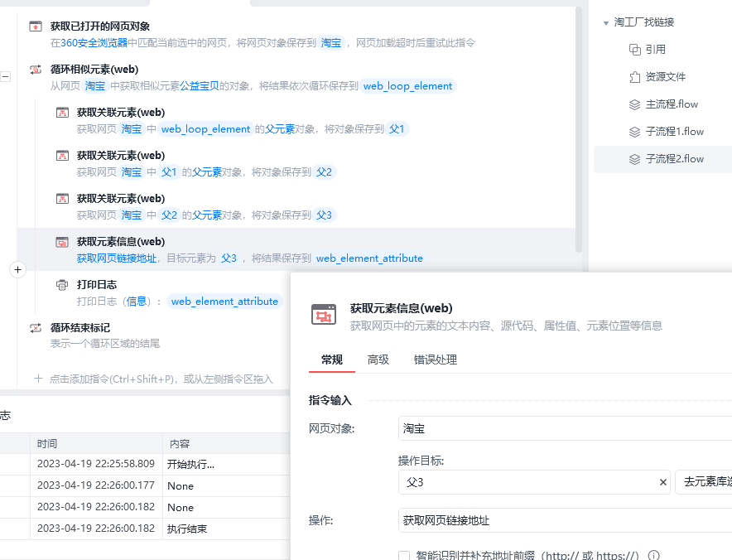
Task: Click the info icon beside 智能识别并补充地址前缀
Action: [653, 555]
